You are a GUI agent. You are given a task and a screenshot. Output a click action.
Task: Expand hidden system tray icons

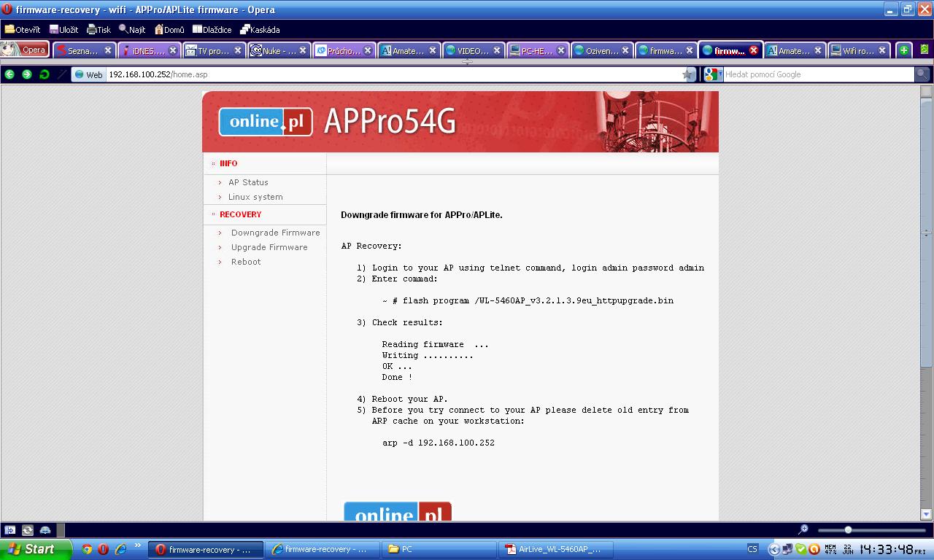point(773,549)
